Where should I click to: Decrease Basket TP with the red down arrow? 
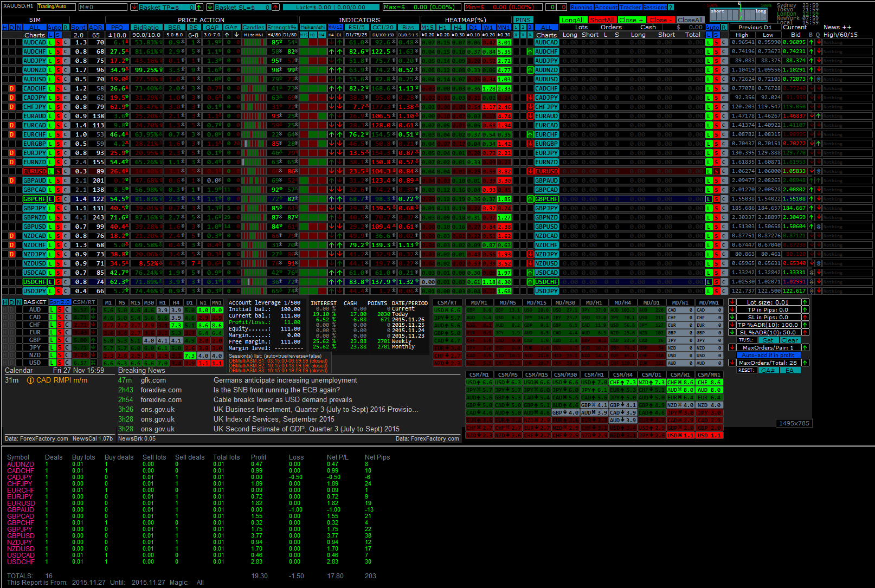tap(134, 7)
